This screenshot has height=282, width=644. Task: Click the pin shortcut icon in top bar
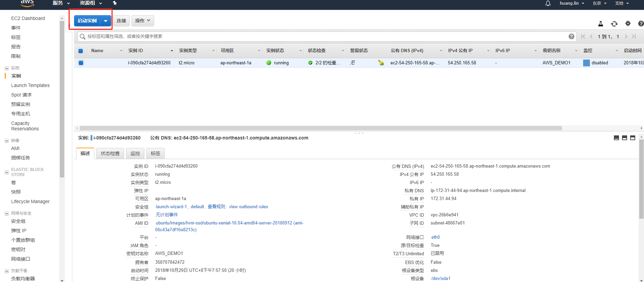pyautogui.click(x=115, y=3)
